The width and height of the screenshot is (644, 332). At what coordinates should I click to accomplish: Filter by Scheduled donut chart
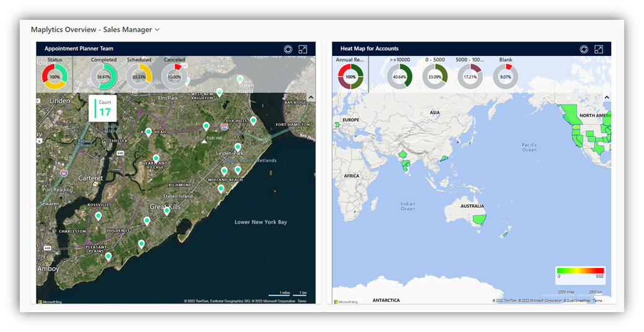[x=139, y=77]
